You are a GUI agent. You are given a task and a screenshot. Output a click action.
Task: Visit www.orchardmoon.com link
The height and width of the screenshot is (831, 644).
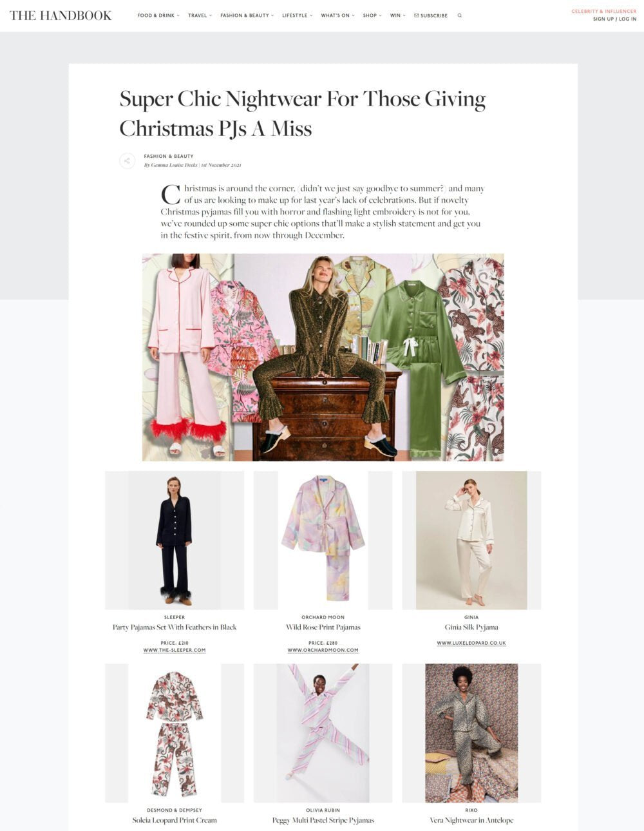[323, 650]
